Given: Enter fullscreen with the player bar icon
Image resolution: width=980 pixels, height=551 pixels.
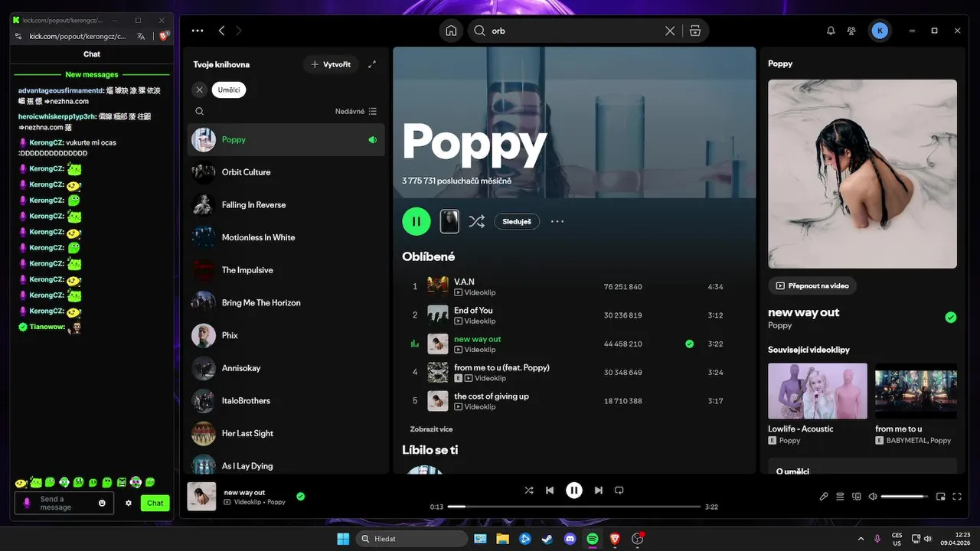Looking at the screenshot, I should point(957,496).
